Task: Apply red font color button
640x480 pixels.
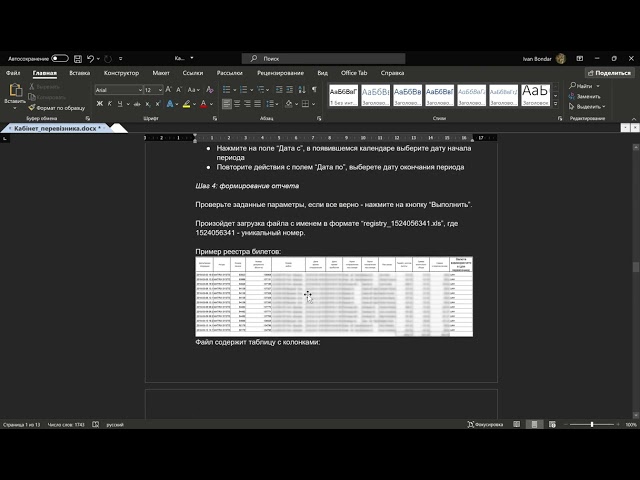Action: [x=203, y=104]
